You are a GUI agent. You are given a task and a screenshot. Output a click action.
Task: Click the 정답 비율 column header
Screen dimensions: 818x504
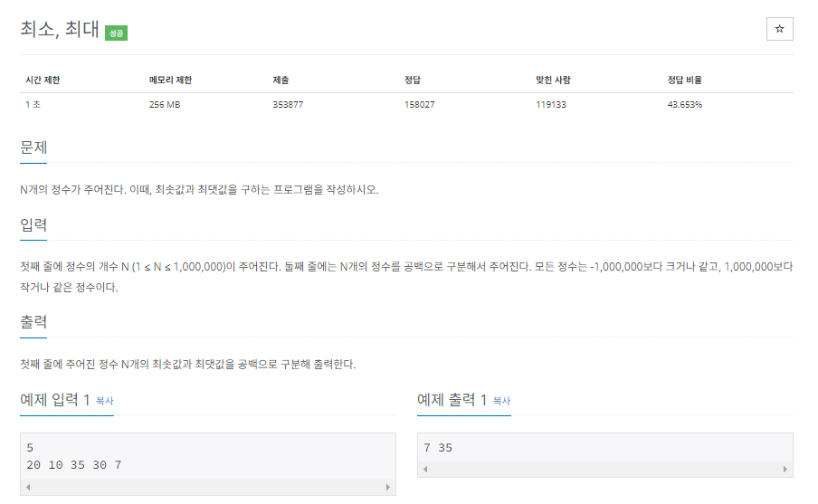point(685,80)
